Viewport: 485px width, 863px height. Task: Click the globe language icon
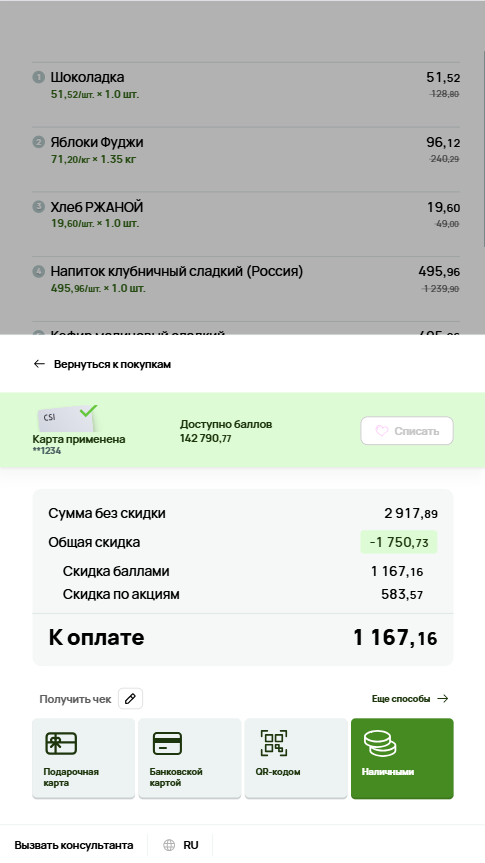(170, 845)
